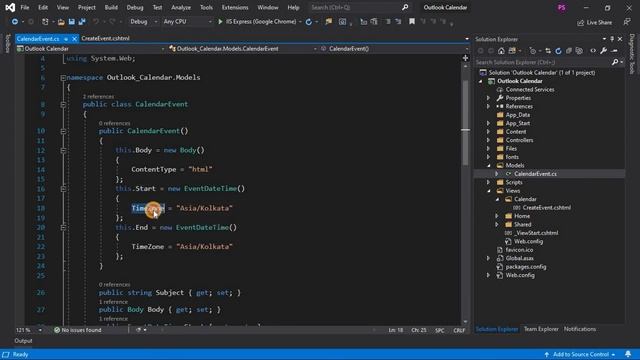This screenshot has width=640, height=360.
Task: Toggle pin on CalendarEvent.cs tab
Action: (x=66, y=39)
